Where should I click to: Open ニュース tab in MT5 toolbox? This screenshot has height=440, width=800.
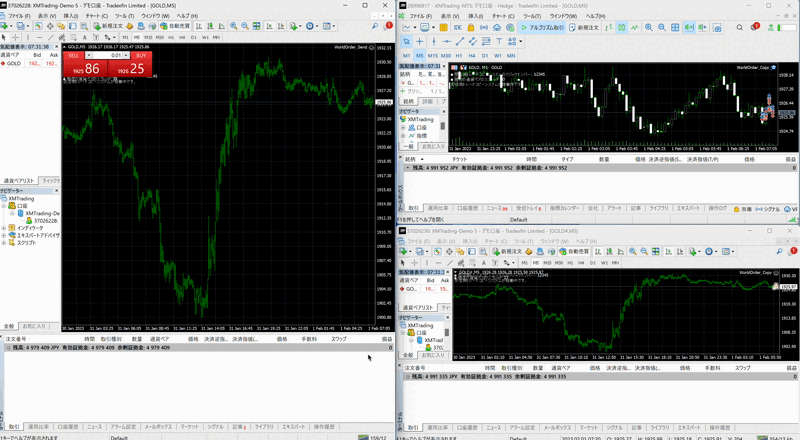point(495,208)
